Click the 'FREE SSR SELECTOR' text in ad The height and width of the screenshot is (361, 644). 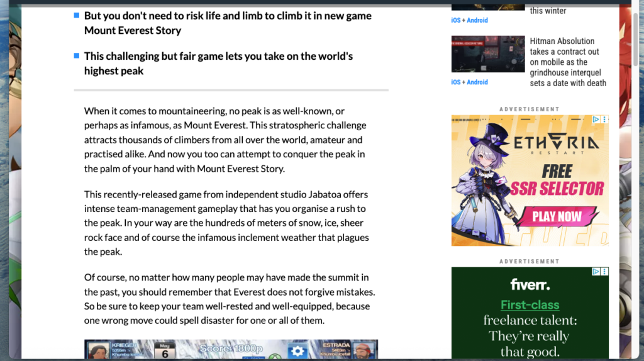[x=557, y=181]
